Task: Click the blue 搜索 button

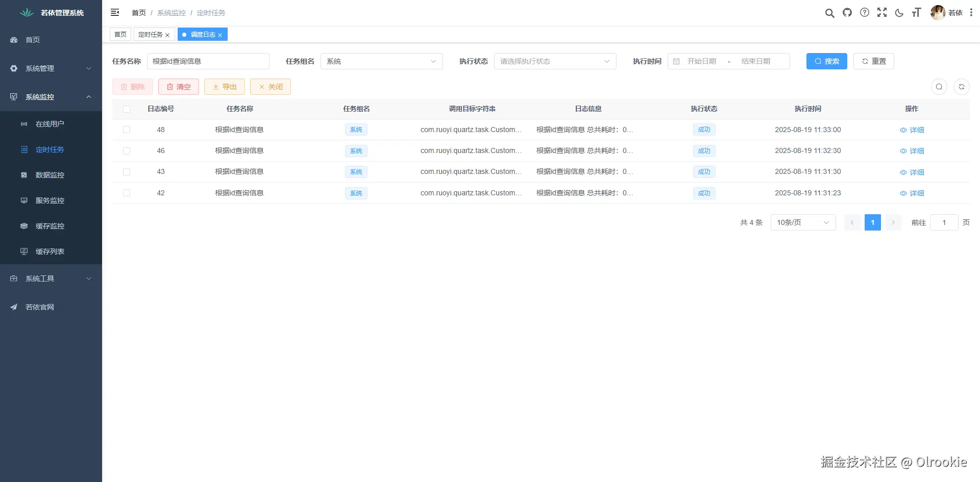Action: 827,61
